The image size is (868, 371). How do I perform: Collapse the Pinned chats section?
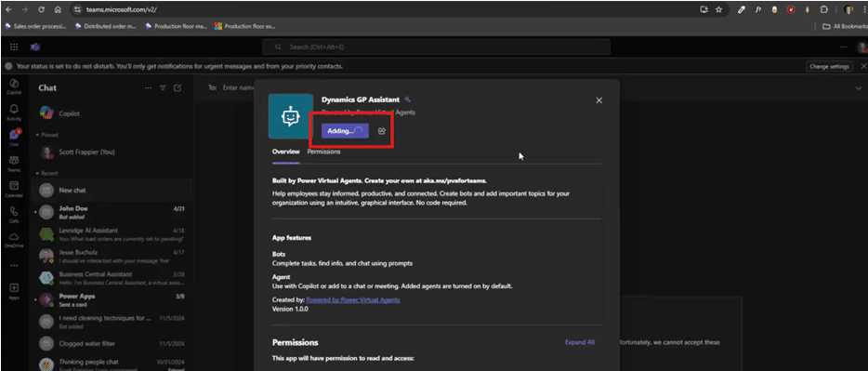(x=46, y=135)
